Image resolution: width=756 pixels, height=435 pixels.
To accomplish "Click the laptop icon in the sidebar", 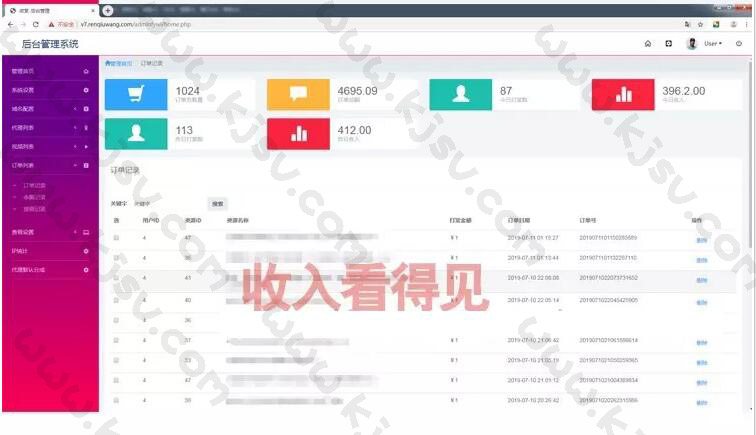I will 86,232.
